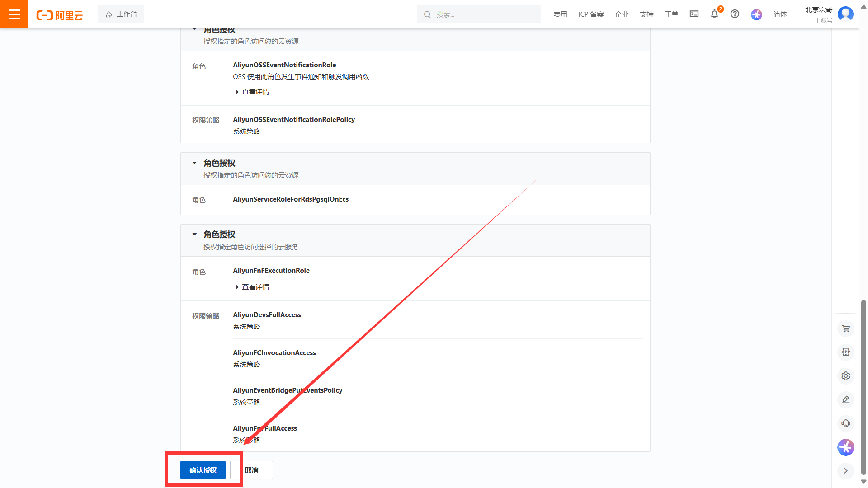Viewport: 868px width, 488px height.
Task: Open the ICP 备案 menu
Action: coord(591,14)
